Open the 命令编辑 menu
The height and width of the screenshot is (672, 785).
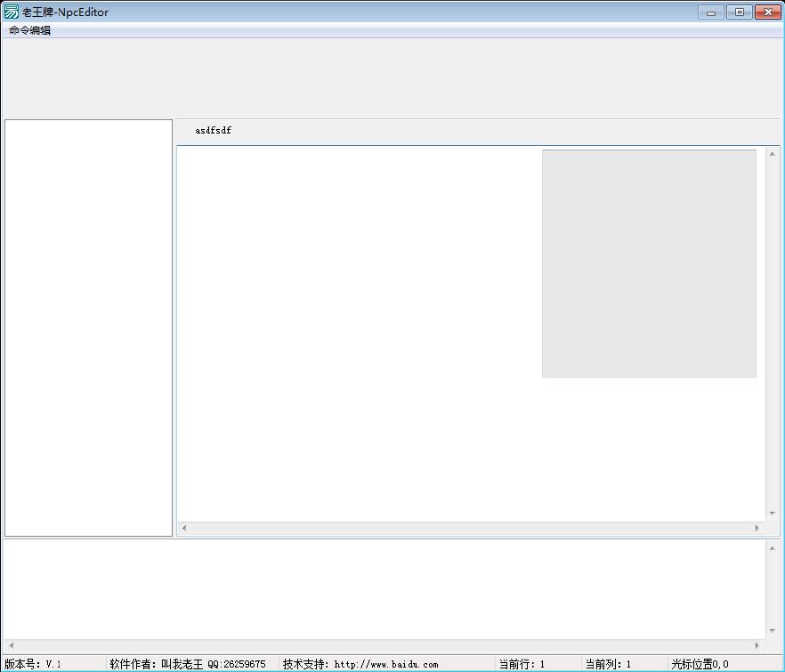(29, 30)
